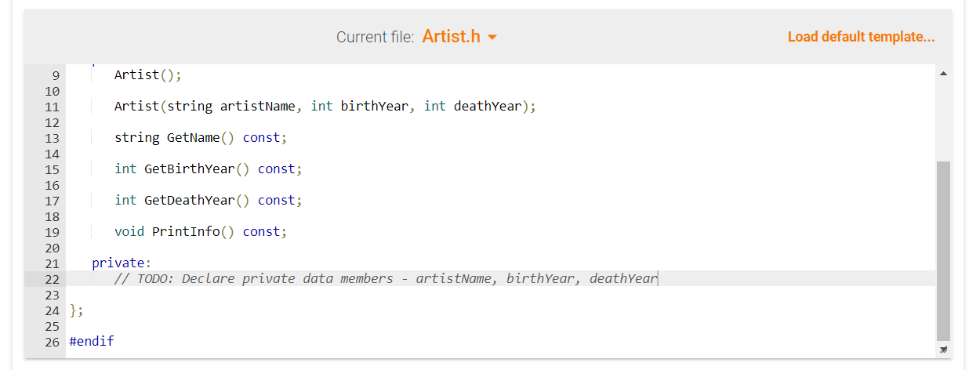This screenshot has height=370, width=980.
Task: Click line number 23 in gutter
Action: point(53,296)
